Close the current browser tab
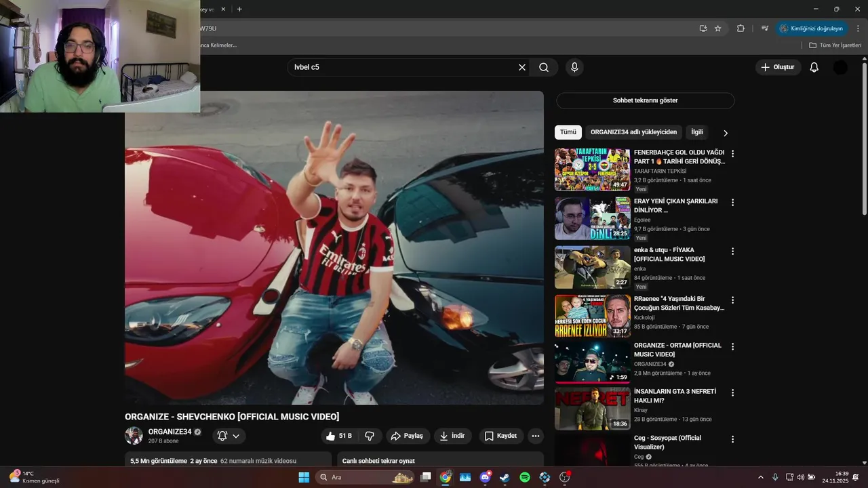The height and width of the screenshot is (488, 868). coord(223,9)
